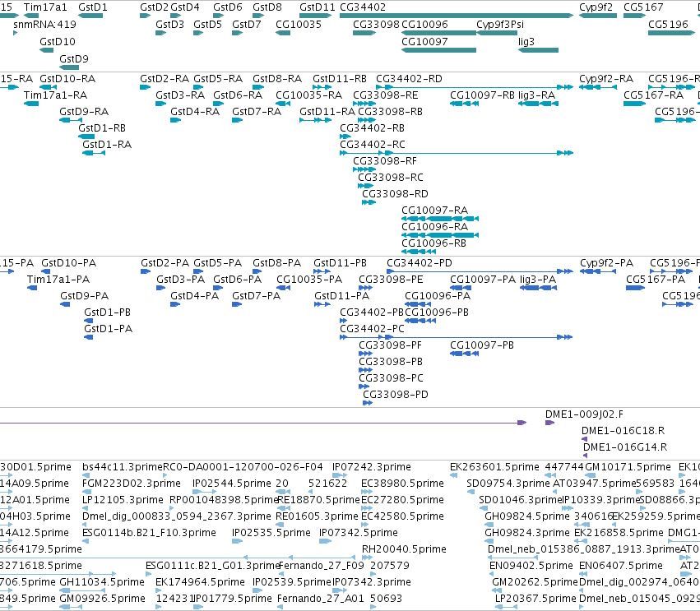Viewport: 700px width, 611px height.
Task: Click the GstD9 gene label
Action: point(74,59)
